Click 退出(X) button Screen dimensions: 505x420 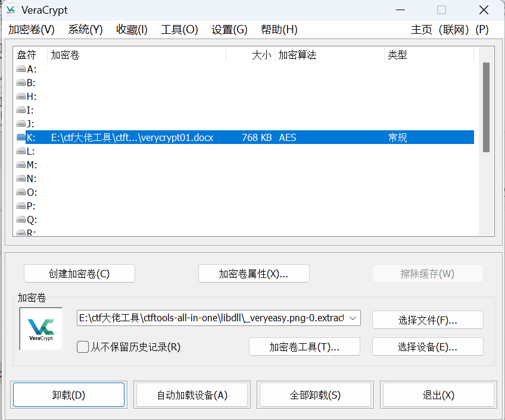coord(438,395)
